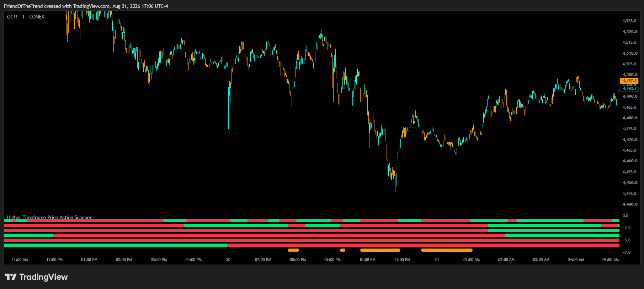Click the 09:00 PM time axis label
The height and width of the screenshot is (289, 644).
tap(332, 260)
